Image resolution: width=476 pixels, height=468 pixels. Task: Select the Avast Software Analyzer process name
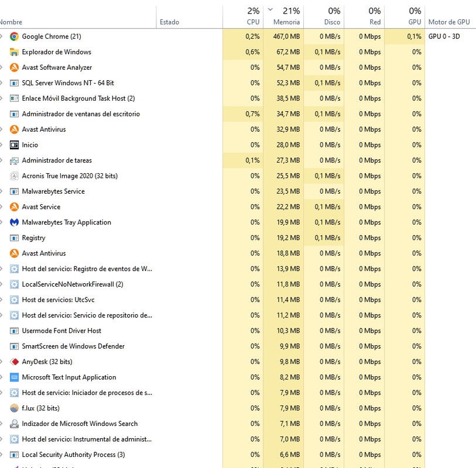point(57,67)
